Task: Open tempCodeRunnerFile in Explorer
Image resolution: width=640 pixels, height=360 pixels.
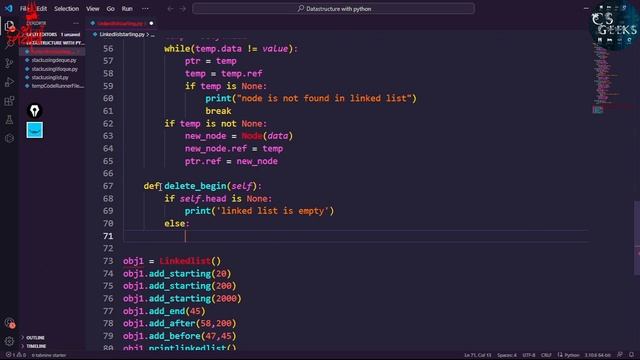Action: 57,86
